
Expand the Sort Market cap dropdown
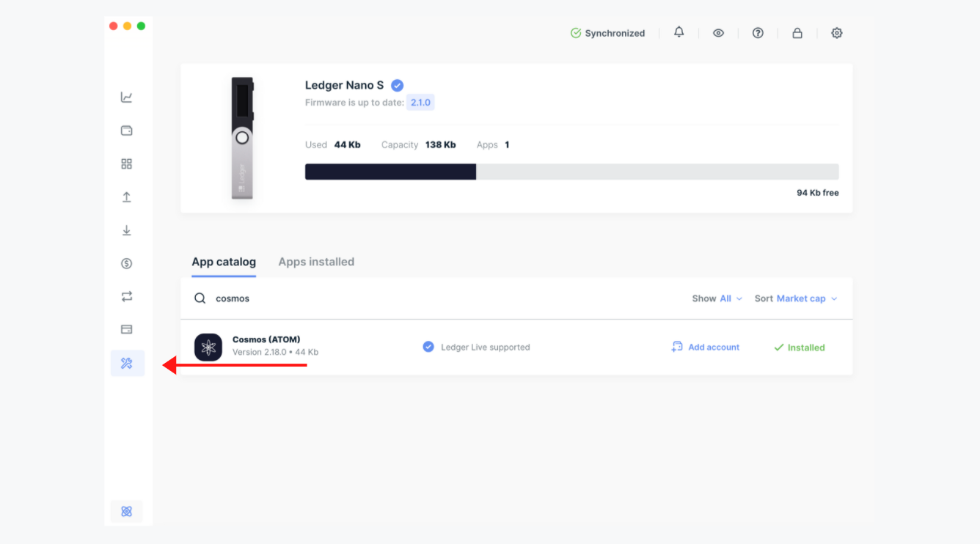click(x=797, y=298)
